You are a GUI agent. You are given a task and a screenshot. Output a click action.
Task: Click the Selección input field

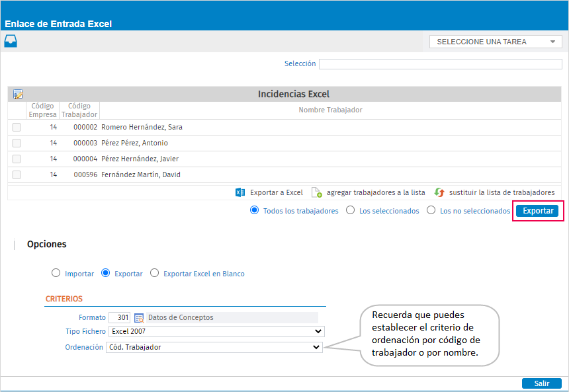[x=440, y=64]
